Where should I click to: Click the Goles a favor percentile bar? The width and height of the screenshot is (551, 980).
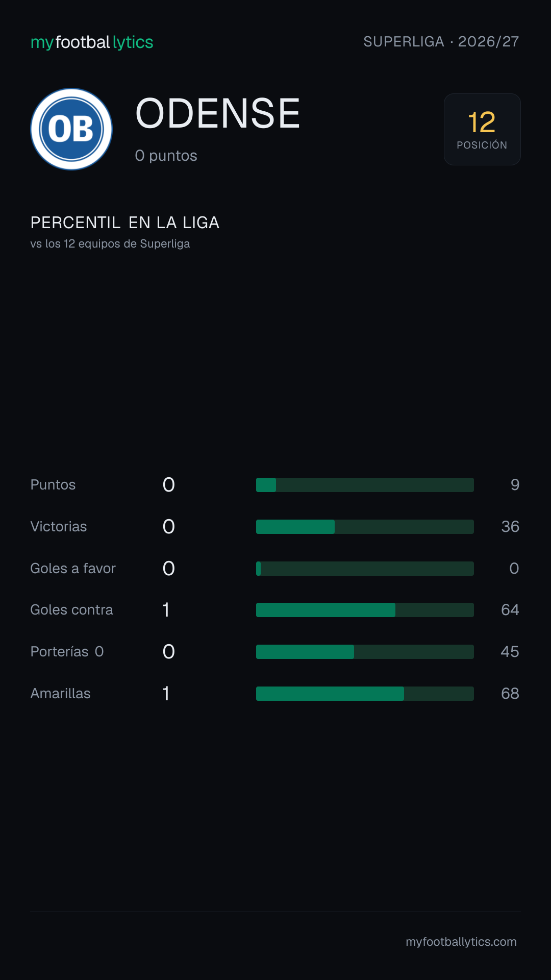point(365,569)
